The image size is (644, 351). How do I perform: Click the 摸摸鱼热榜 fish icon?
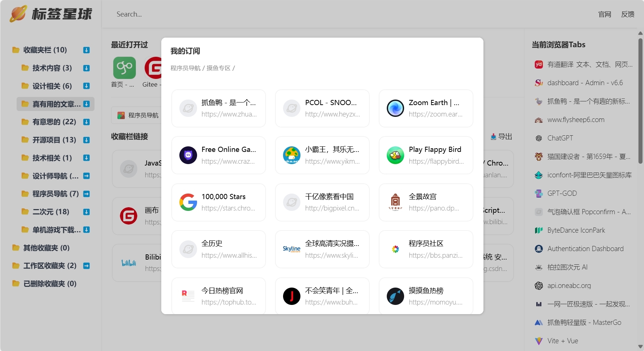395,296
